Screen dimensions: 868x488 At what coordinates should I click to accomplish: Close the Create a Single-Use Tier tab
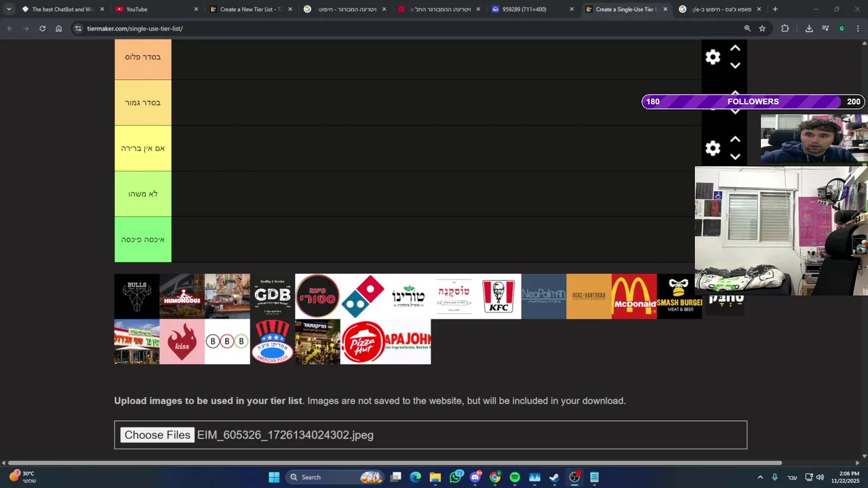click(x=665, y=9)
